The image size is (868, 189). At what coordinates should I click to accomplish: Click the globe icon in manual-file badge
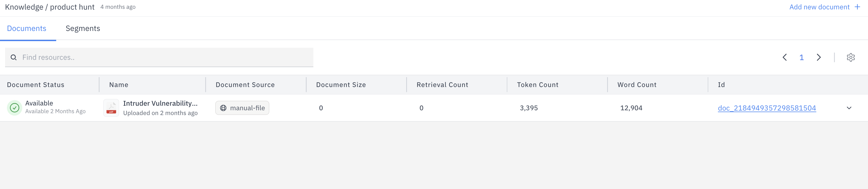(223, 108)
